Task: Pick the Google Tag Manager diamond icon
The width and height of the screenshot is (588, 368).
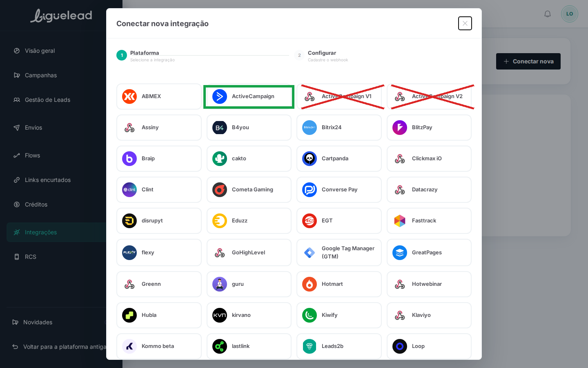Action: pos(310,253)
